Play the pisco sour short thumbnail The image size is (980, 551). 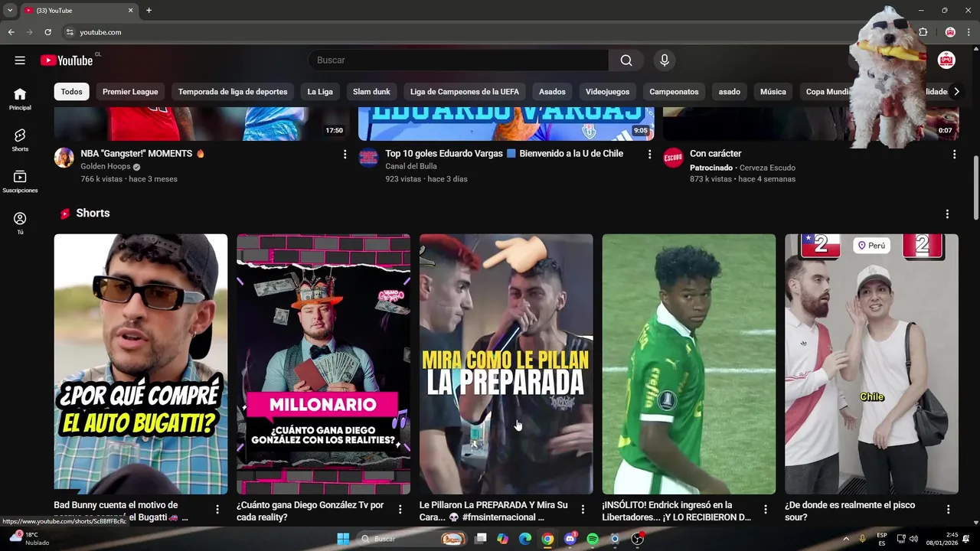pyautogui.click(x=871, y=364)
